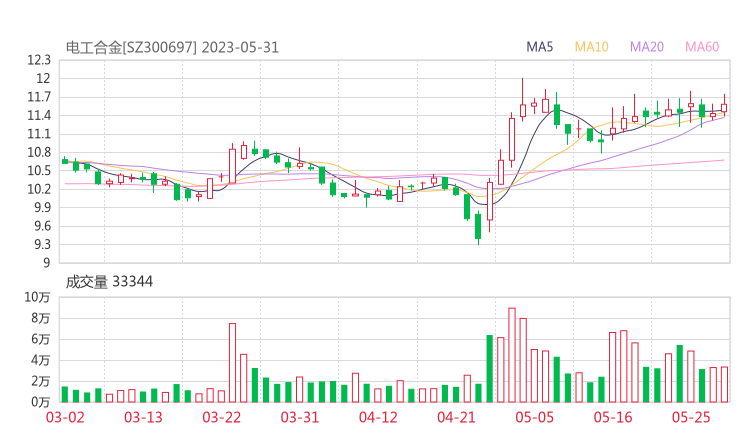Click the first green volume bar at 03-02
The height and width of the screenshot is (440, 740).
pos(65,394)
